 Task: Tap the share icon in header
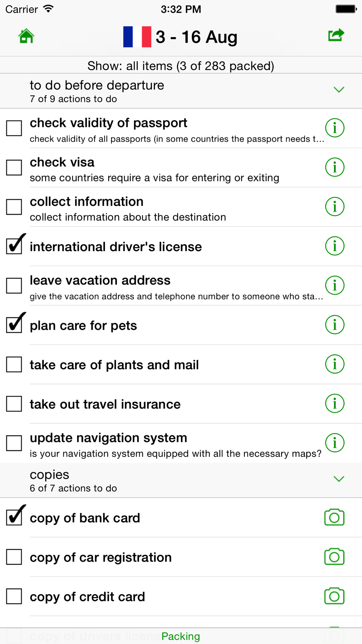pyautogui.click(x=336, y=35)
